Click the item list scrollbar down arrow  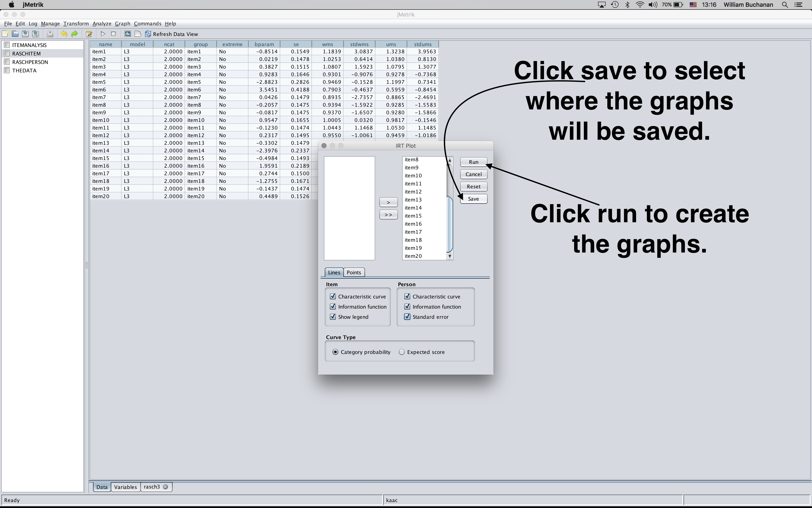pyautogui.click(x=450, y=256)
